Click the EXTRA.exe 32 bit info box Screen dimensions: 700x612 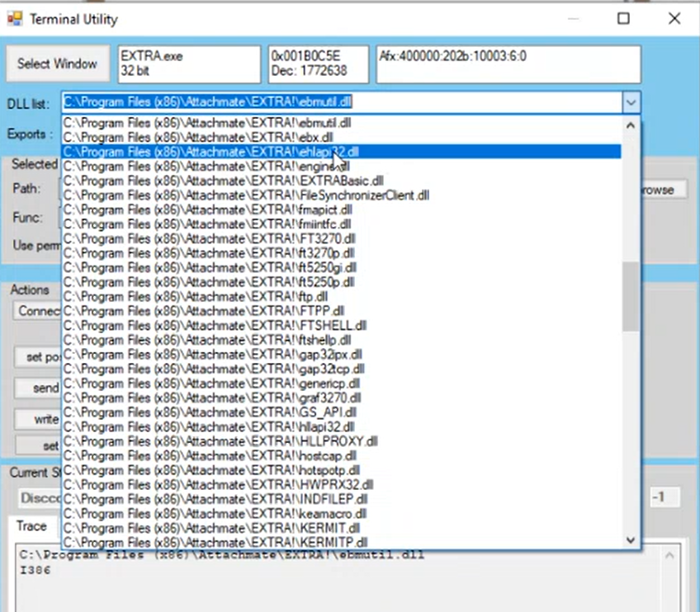[189, 64]
